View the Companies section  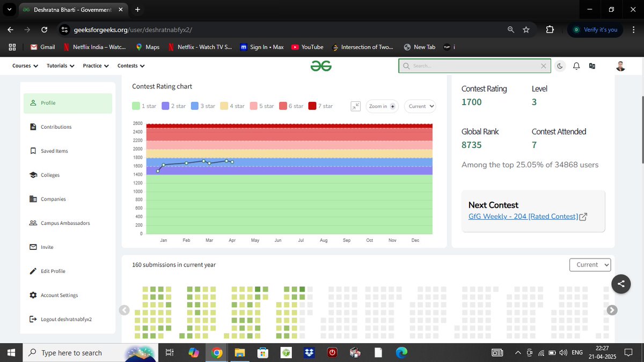(52, 199)
